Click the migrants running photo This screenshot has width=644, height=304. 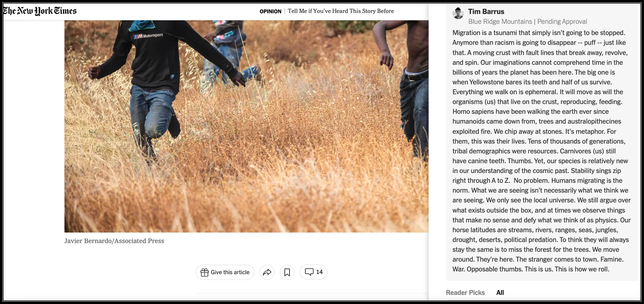click(x=246, y=126)
